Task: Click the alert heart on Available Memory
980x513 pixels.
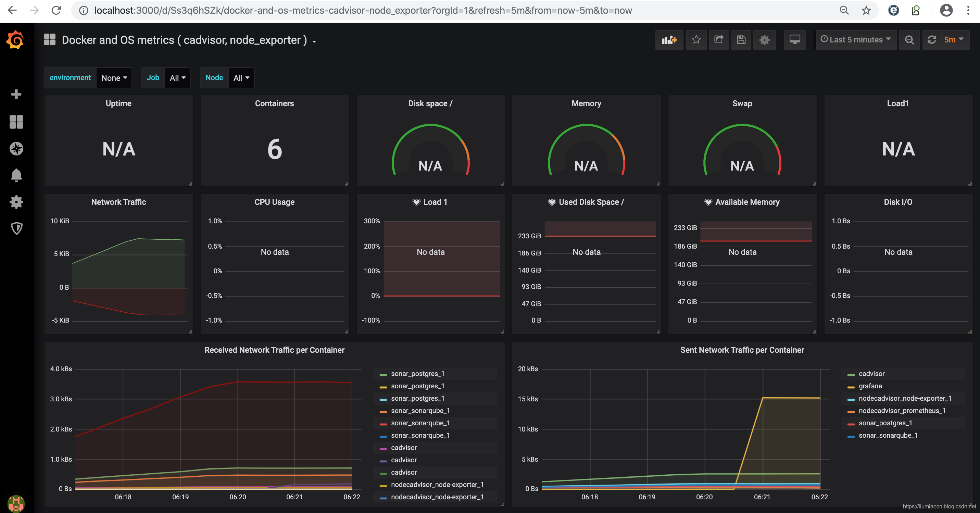Action: 708,202
